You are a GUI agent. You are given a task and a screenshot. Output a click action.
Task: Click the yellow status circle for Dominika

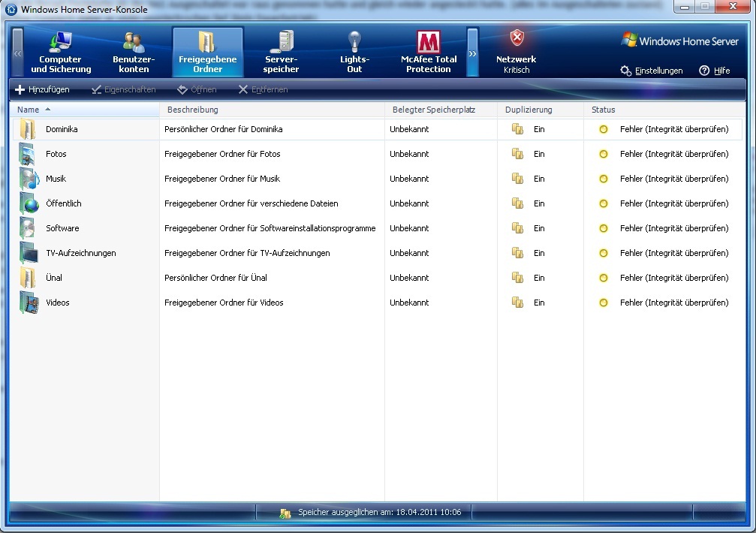pos(603,129)
